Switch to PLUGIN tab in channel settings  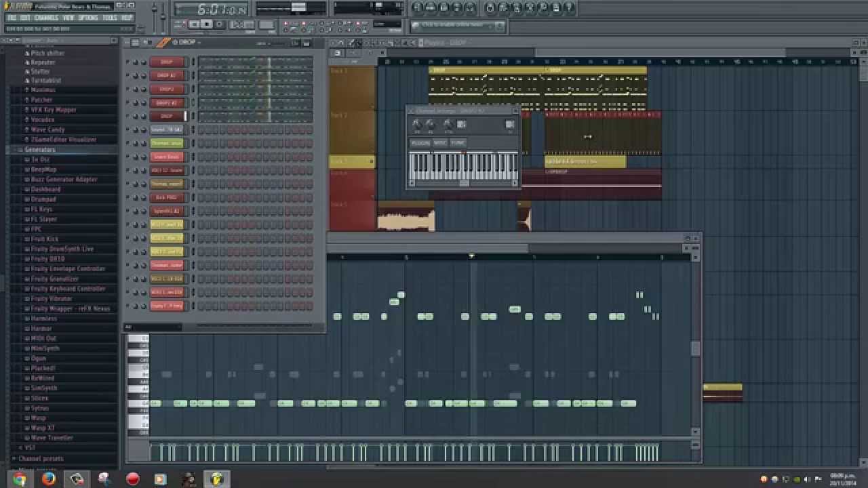coord(420,143)
